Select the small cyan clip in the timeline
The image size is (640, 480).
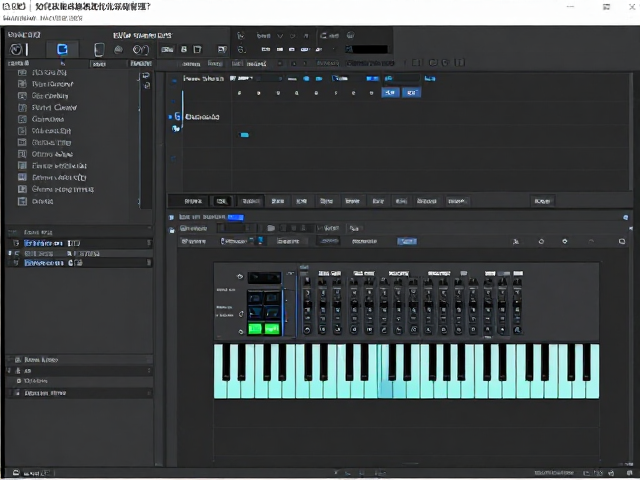(244, 135)
